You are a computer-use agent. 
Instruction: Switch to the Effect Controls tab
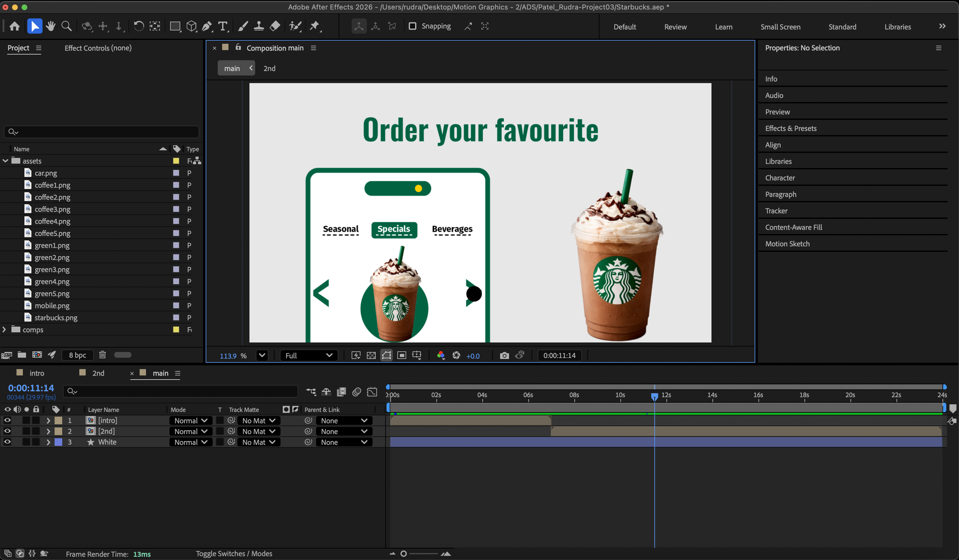pos(98,48)
